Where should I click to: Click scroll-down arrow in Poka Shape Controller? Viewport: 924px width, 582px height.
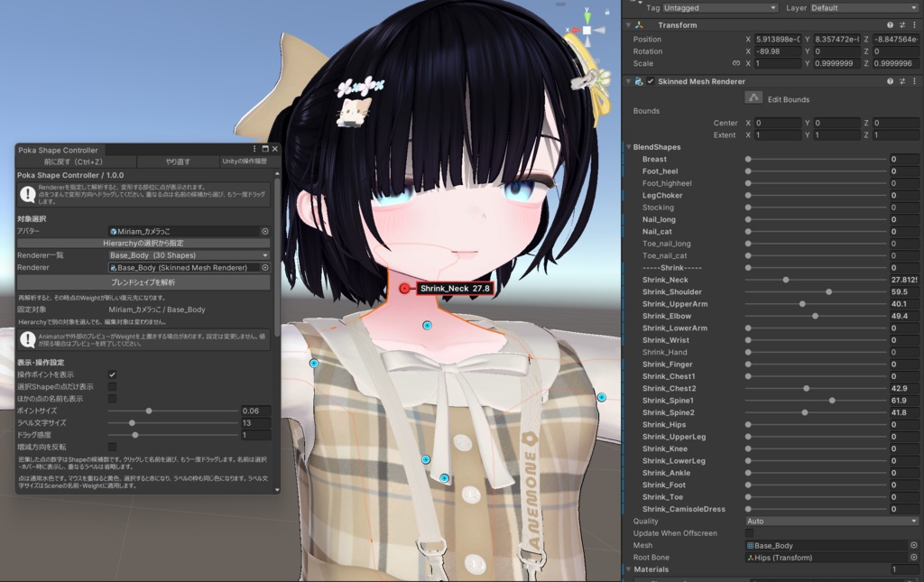coord(277,490)
